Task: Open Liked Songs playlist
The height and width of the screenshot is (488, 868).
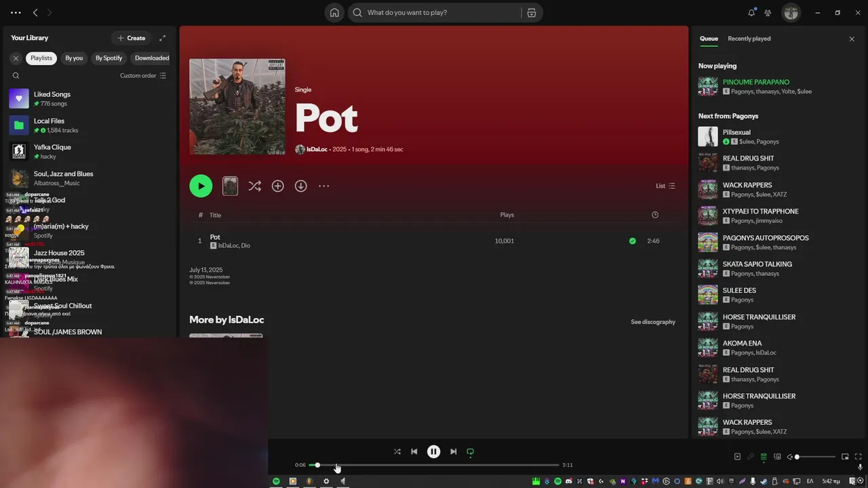Action: point(90,99)
